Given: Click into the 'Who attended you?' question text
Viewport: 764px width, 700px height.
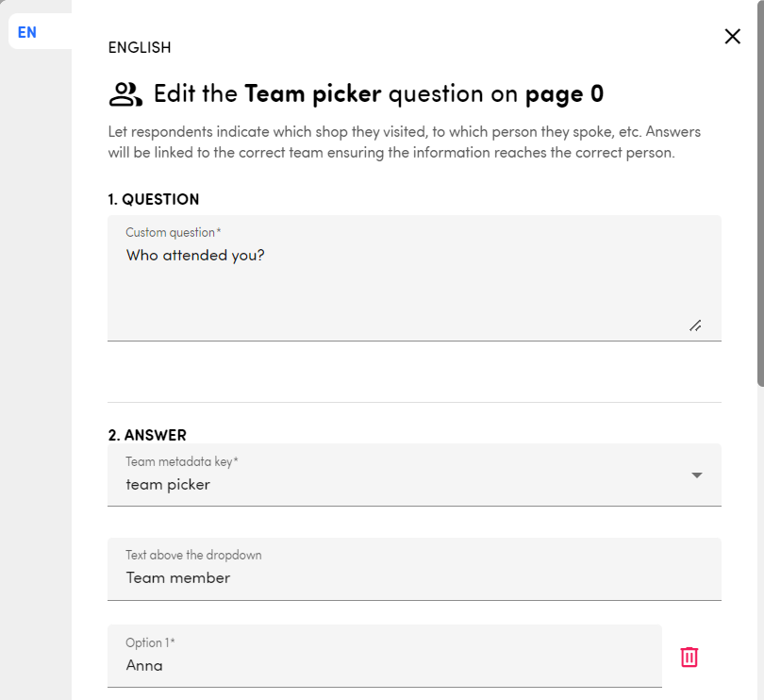Looking at the screenshot, I should tap(195, 256).
